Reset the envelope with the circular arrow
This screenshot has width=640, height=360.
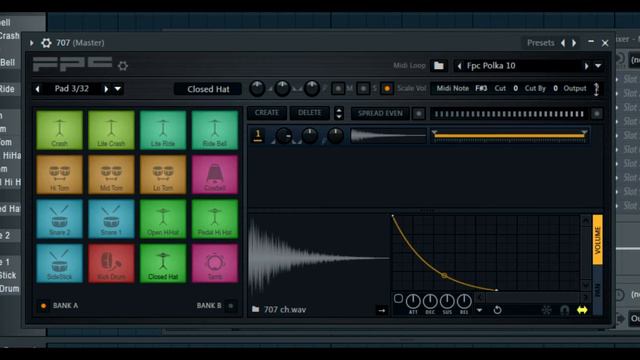(x=497, y=310)
